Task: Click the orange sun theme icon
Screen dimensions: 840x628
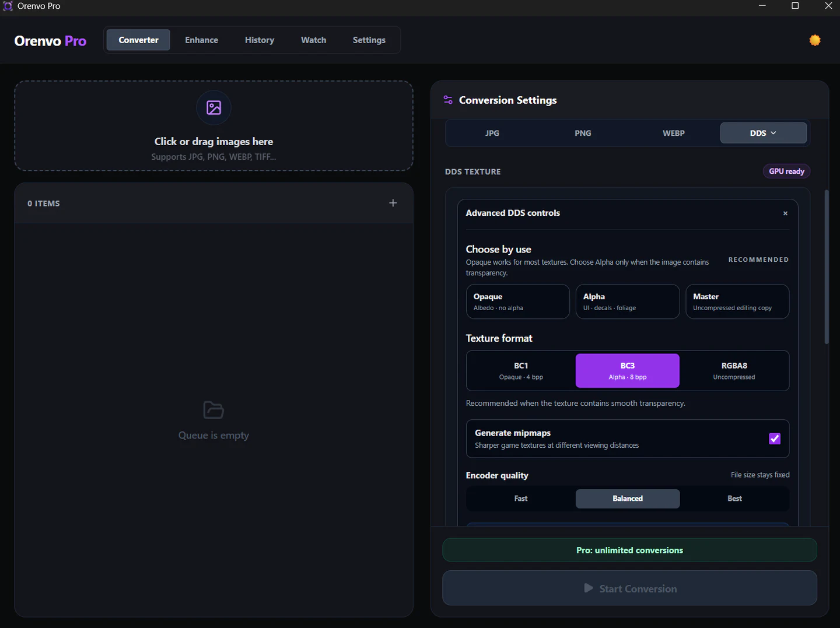Action: pos(815,40)
